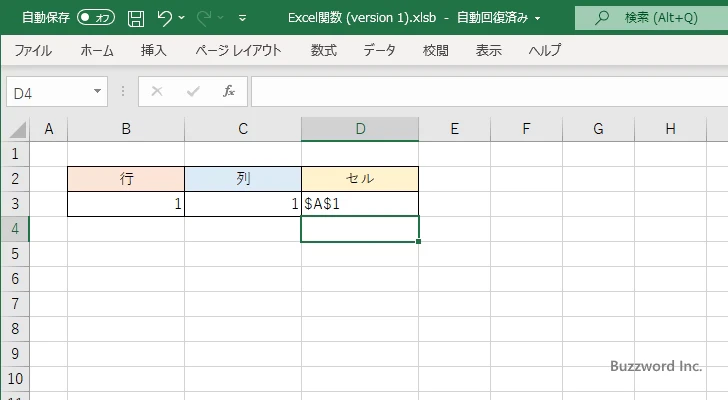Open the Redo history dropdown arrow
The height and width of the screenshot is (400, 728).
click(x=221, y=18)
